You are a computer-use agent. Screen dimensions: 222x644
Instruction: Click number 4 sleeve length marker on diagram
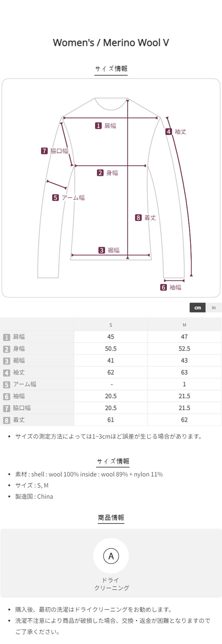(x=169, y=132)
